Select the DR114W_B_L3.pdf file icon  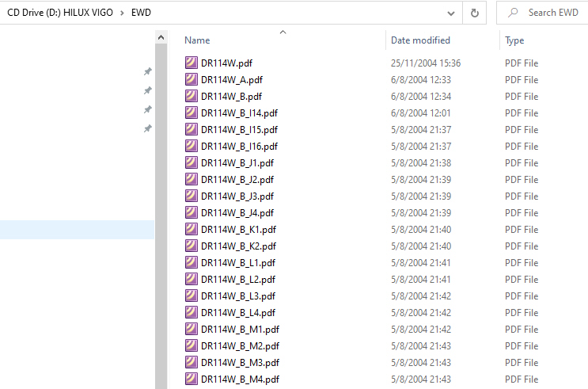192,296
